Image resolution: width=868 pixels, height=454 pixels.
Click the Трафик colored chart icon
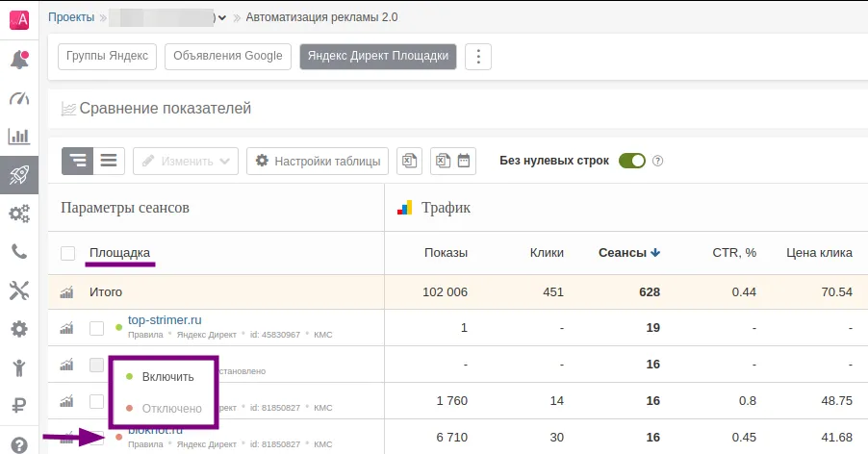pos(405,208)
